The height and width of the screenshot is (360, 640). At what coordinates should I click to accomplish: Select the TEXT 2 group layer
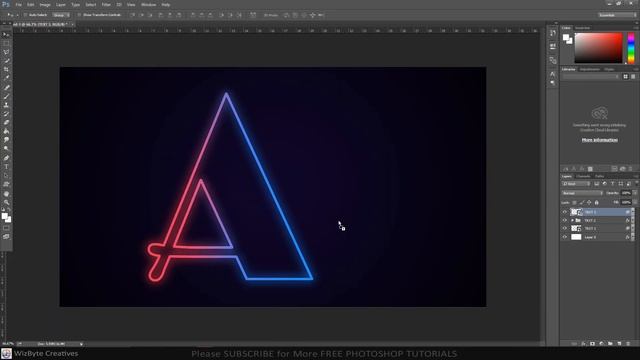click(x=598, y=220)
